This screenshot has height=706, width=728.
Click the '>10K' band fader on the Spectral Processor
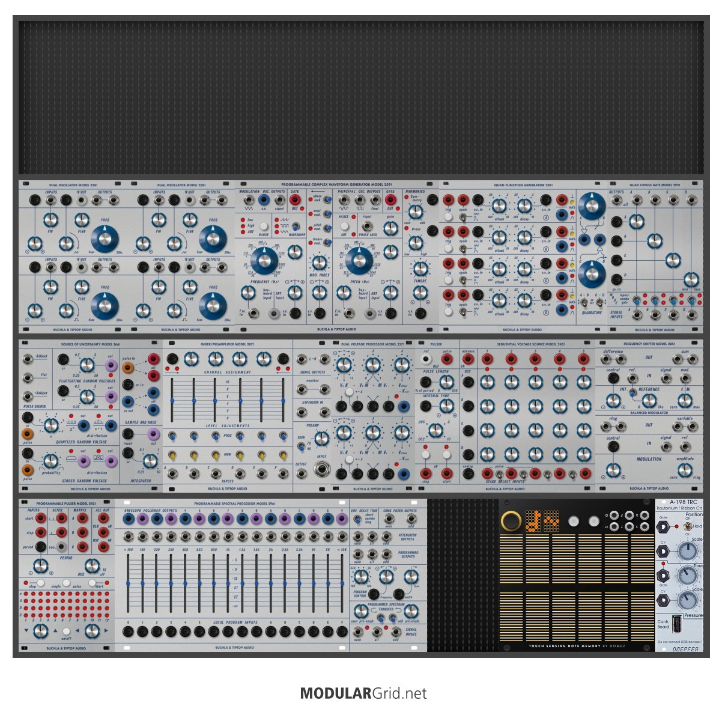(341, 583)
